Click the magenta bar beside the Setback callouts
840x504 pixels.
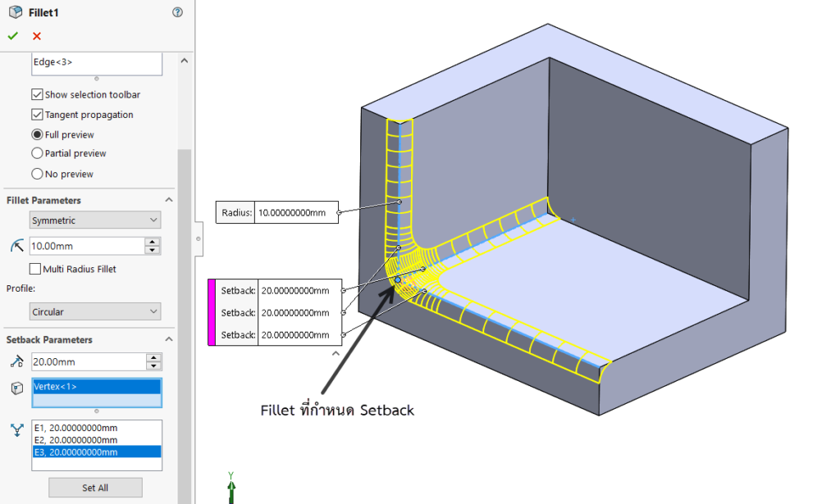213,311
